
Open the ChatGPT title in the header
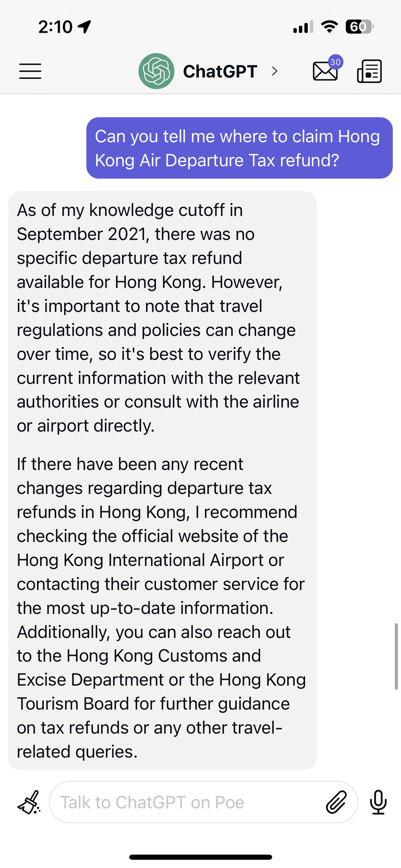point(220,71)
